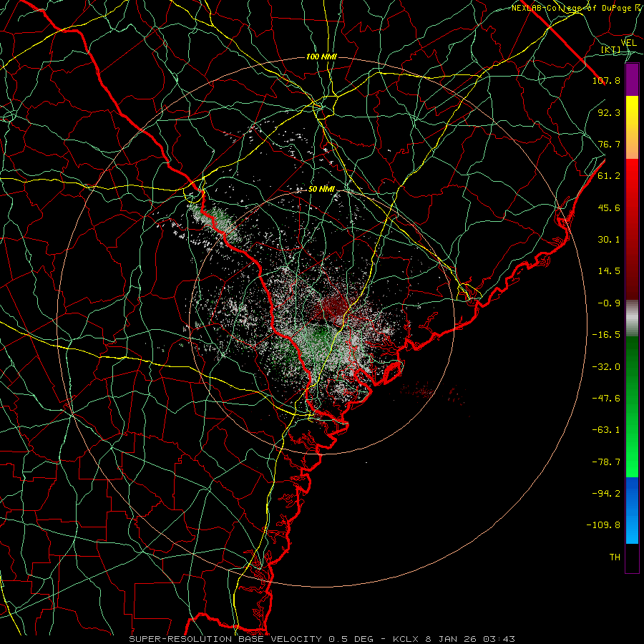This screenshot has width=644, height=644.
Task: Click the VEL legend title
Action: point(628,43)
